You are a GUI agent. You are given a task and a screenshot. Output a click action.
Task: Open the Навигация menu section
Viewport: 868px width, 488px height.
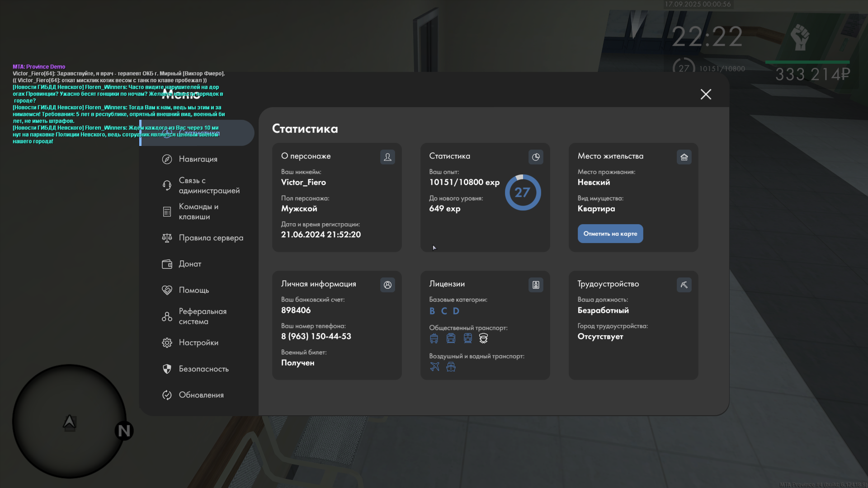click(x=198, y=159)
